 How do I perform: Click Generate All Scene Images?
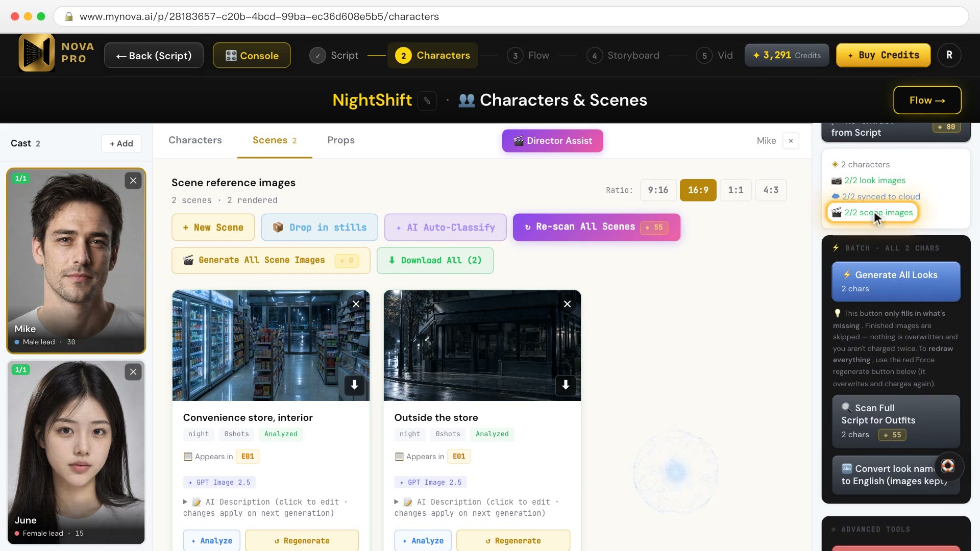(x=271, y=261)
